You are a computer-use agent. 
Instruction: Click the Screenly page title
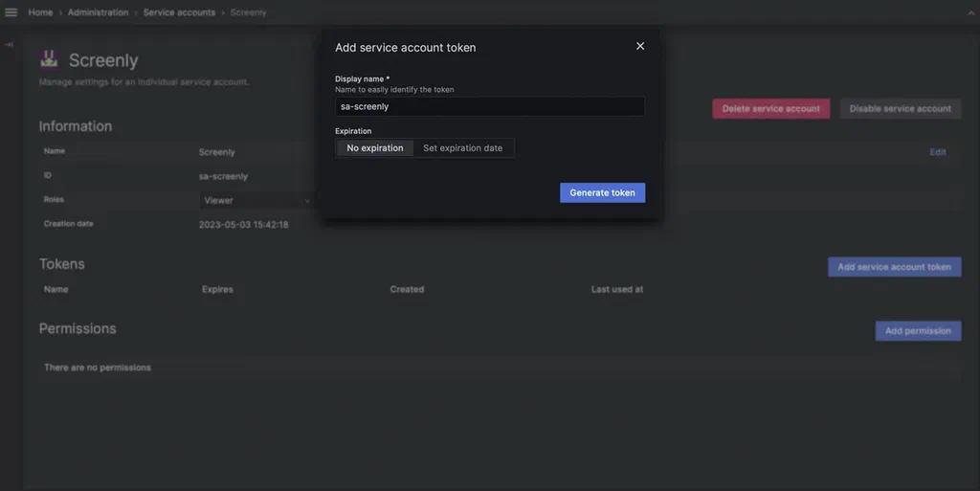click(103, 60)
